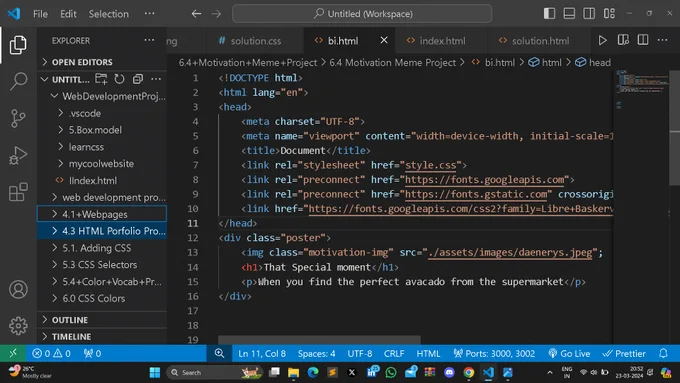Refresh the explorer file tree

pyautogui.click(x=119, y=79)
